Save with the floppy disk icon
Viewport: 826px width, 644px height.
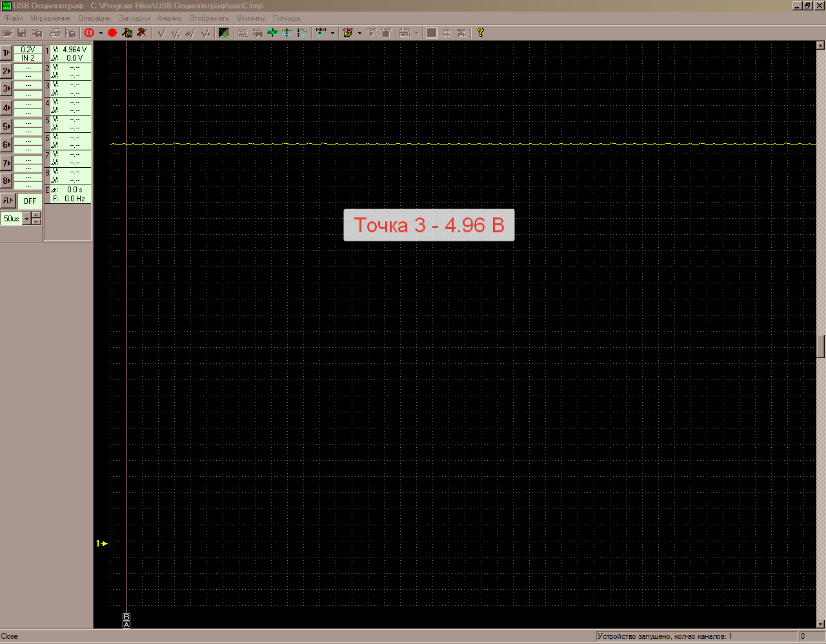click(x=22, y=32)
